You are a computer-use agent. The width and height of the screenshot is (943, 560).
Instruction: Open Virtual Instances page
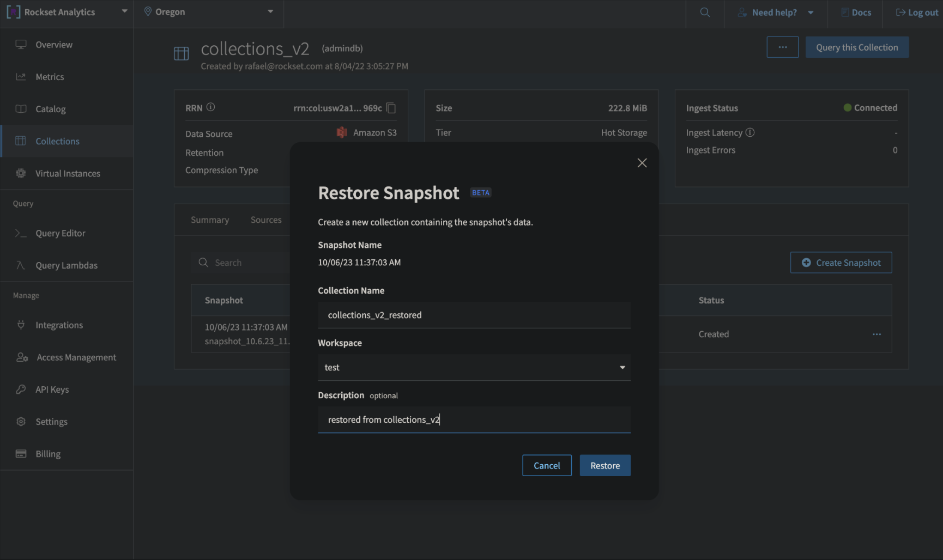point(67,173)
